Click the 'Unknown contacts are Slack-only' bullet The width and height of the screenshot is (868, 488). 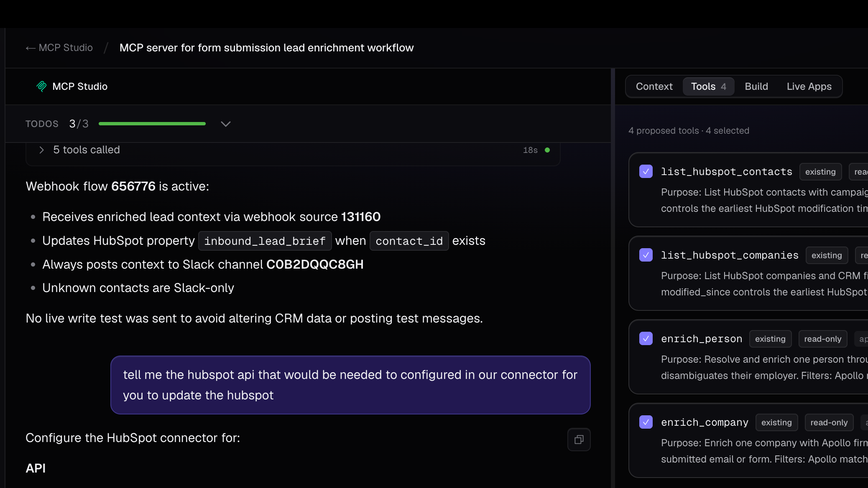tap(138, 288)
